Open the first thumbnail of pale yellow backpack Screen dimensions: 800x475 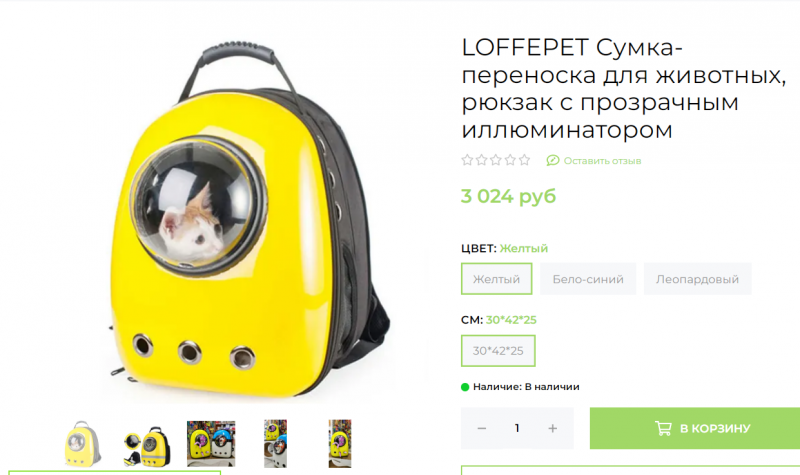(x=82, y=443)
